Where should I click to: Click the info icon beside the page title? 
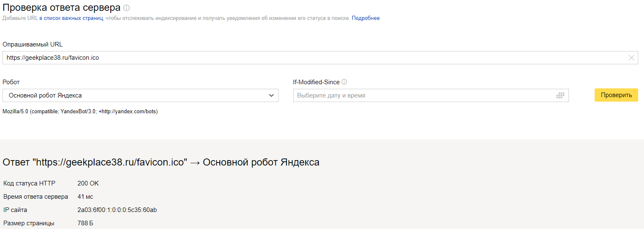[x=127, y=8]
